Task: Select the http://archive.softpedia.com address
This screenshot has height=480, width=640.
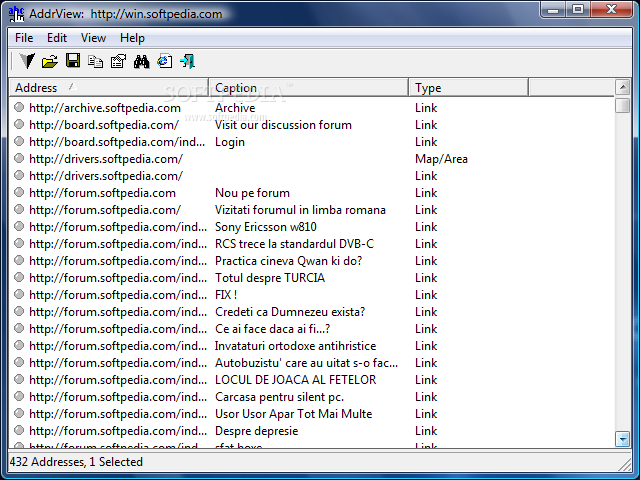Action: coord(105,108)
